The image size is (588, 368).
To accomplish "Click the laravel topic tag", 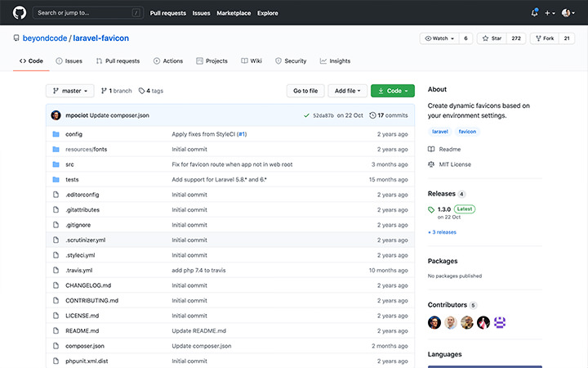I will (x=440, y=132).
